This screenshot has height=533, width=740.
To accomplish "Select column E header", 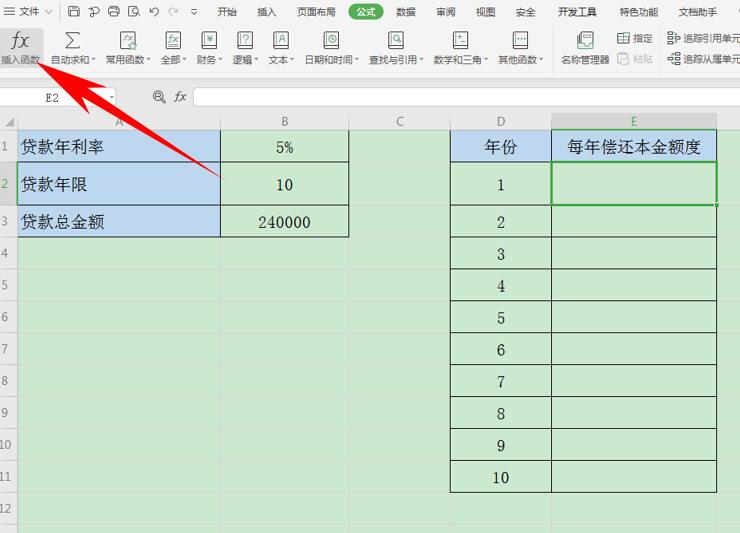I will click(634, 122).
